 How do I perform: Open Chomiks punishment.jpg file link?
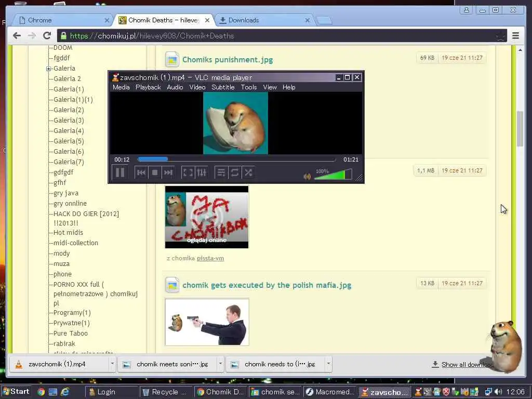228,60
